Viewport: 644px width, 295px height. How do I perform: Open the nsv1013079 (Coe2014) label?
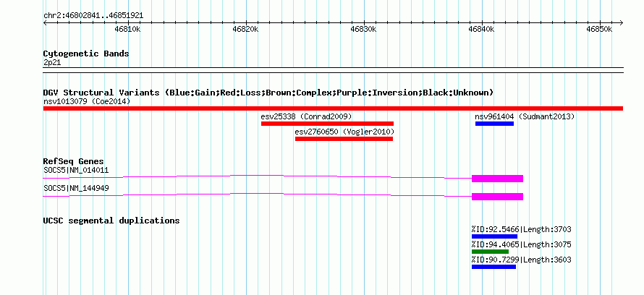click(x=87, y=101)
